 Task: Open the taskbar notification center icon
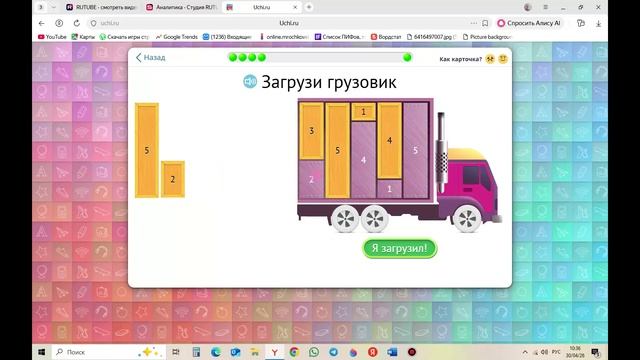coord(595,352)
